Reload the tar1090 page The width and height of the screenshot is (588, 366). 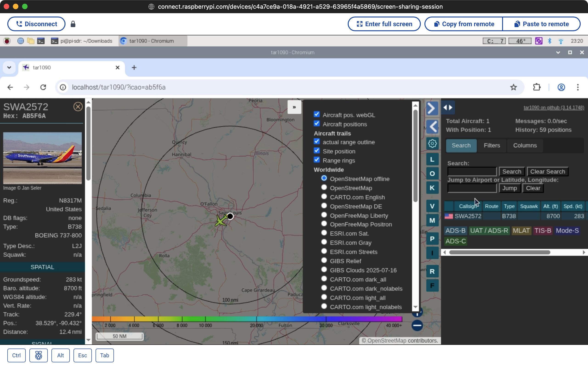tap(43, 87)
